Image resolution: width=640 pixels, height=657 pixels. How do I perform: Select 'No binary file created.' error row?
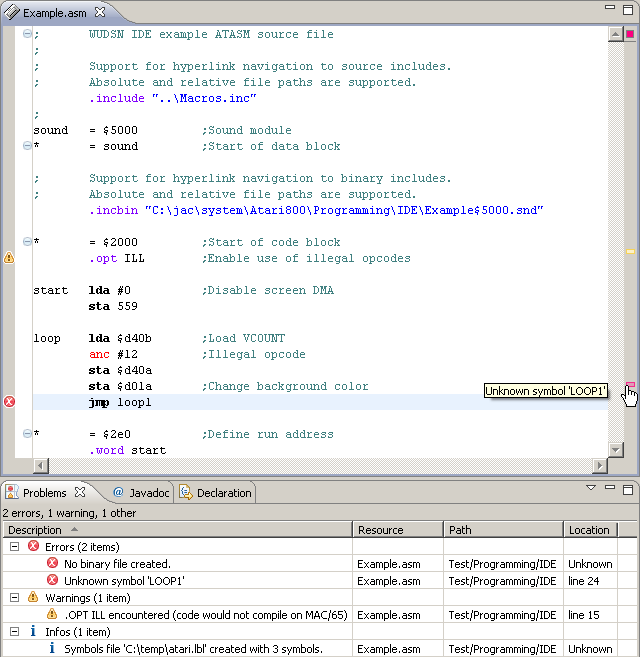319,564
